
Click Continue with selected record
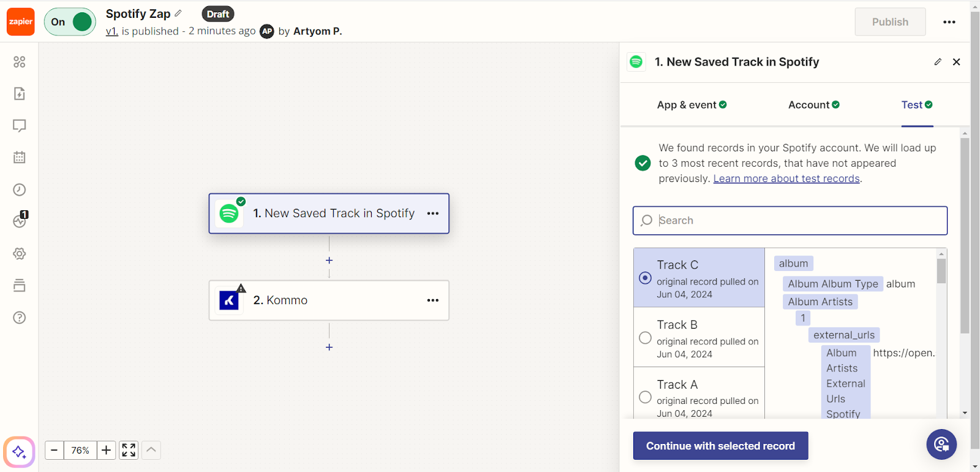click(x=720, y=446)
